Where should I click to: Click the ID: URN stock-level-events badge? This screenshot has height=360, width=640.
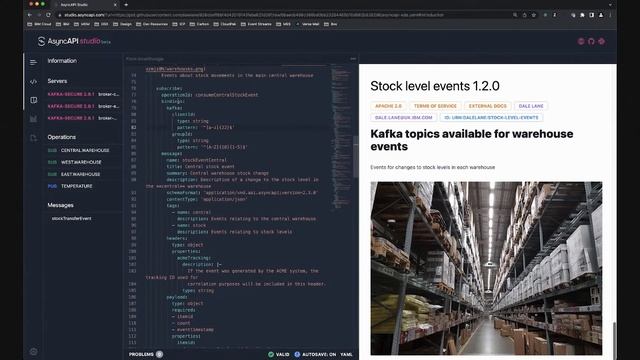point(491,118)
